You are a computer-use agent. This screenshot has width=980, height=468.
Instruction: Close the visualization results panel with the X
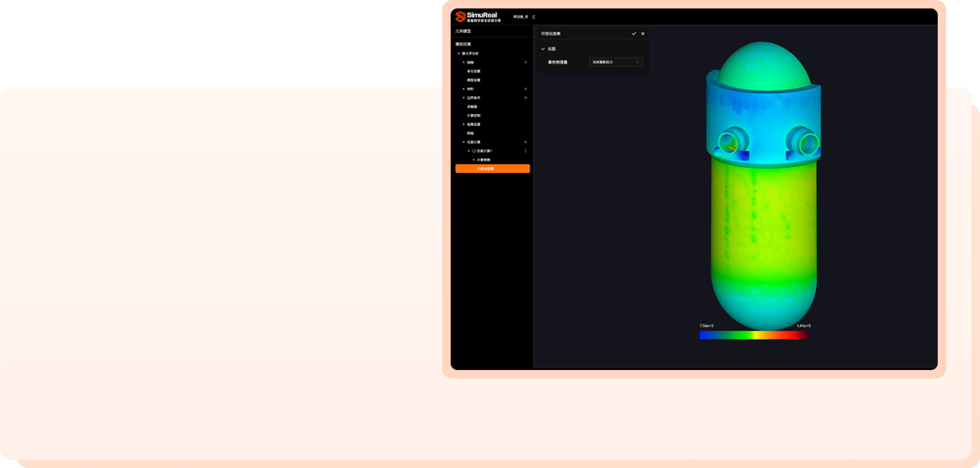click(643, 34)
